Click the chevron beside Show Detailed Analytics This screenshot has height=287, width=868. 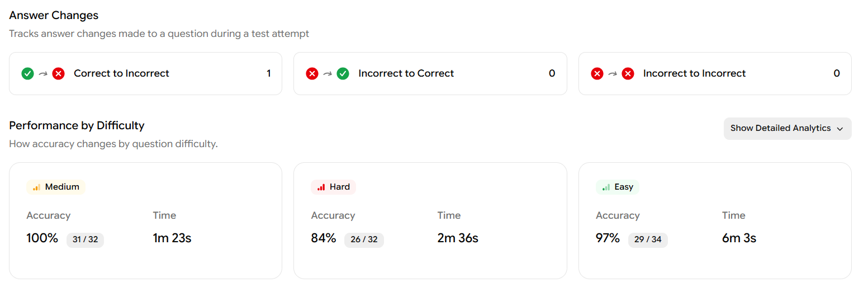pos(839,129)
